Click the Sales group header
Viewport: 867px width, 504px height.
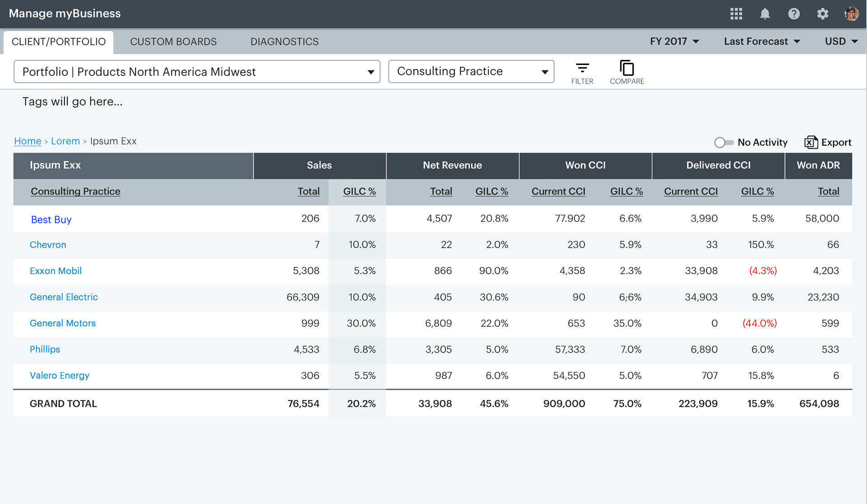[319, 165]
